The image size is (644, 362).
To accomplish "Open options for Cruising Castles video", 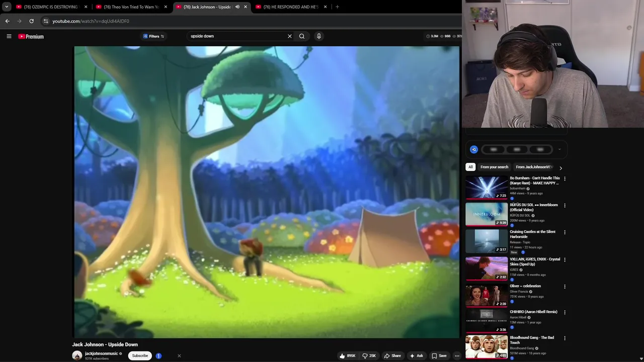I will pos(565,232).
